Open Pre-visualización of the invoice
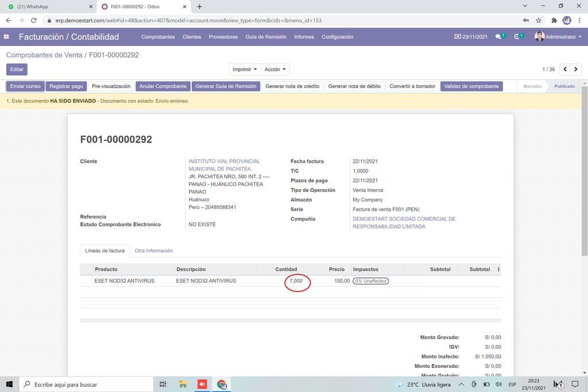The height and width of the screenshot is (392, 588). coord(111,86)
